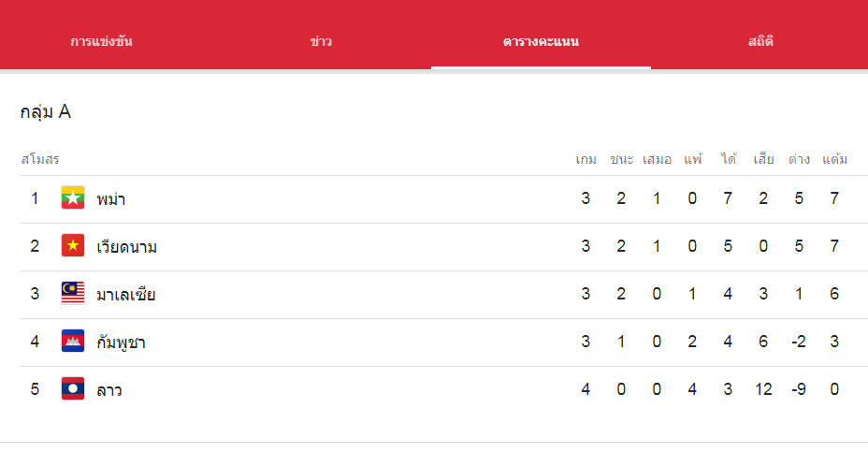Select the ตารางคะแนน tab

pos(541,41)
